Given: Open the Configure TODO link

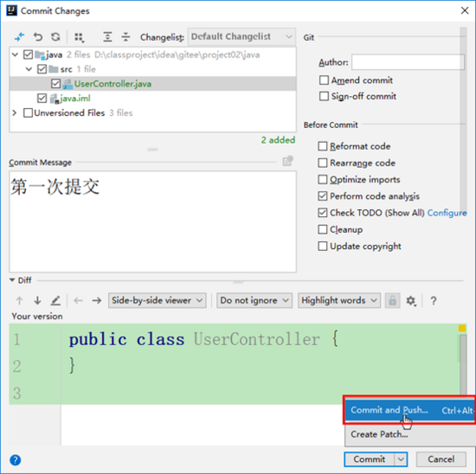Looking at the screenshot, I should [447, 213].
